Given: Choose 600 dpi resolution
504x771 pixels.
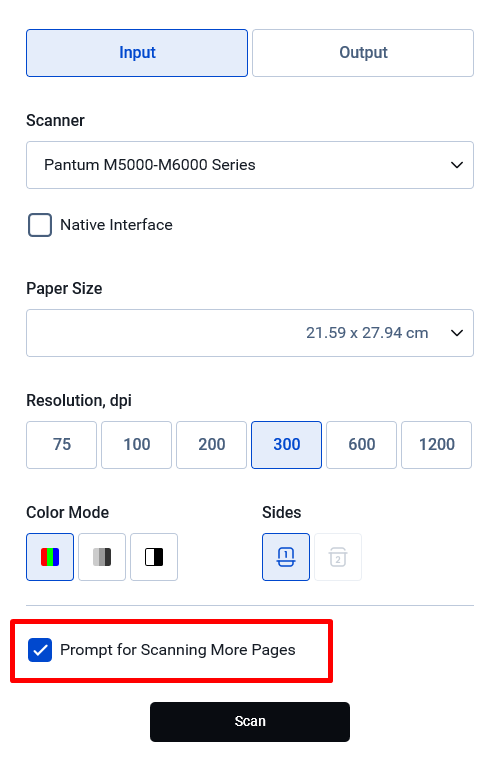Looking at the screenshot, I should tap(361, 445).
